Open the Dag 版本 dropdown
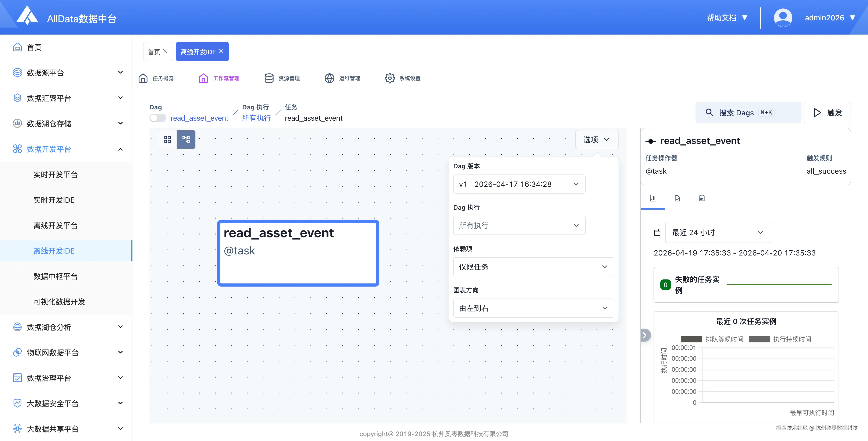868x441 pixels. click(x=519, y=184)
